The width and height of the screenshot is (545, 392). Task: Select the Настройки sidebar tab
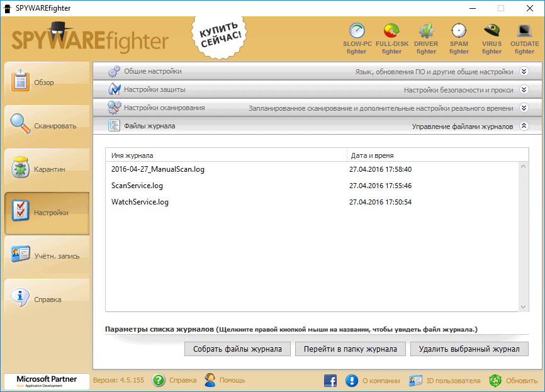[x=47, y=213]
